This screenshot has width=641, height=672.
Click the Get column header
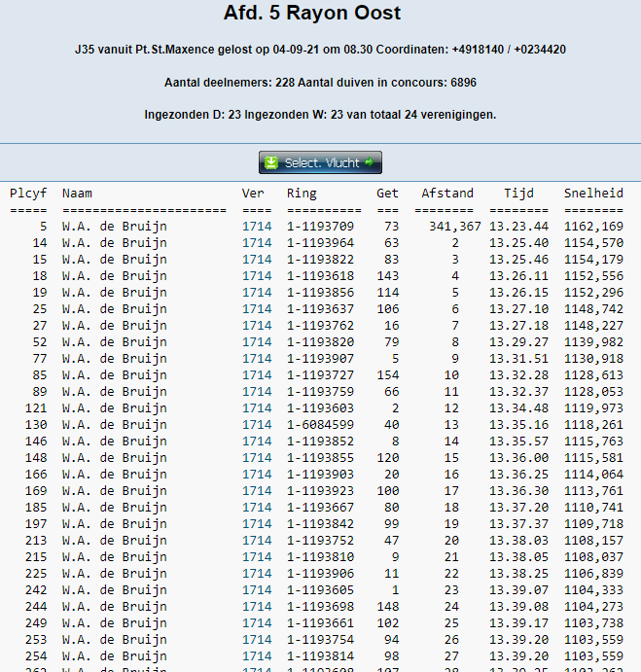point(387,194)
